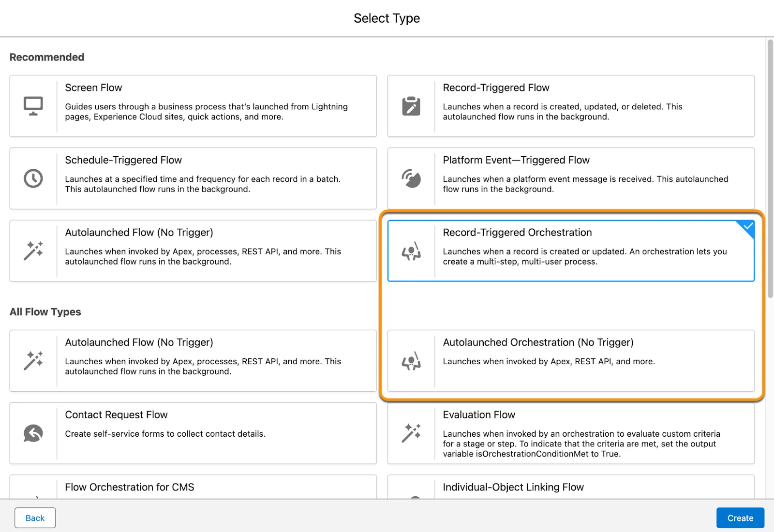Click the Create button

click(740, 517)
